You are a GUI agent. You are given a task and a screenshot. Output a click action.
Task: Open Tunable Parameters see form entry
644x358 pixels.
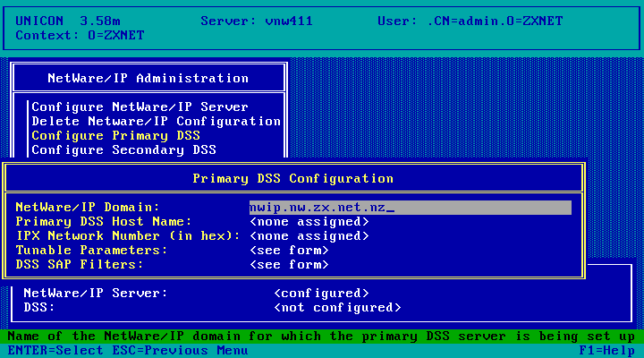click(289, 251)
